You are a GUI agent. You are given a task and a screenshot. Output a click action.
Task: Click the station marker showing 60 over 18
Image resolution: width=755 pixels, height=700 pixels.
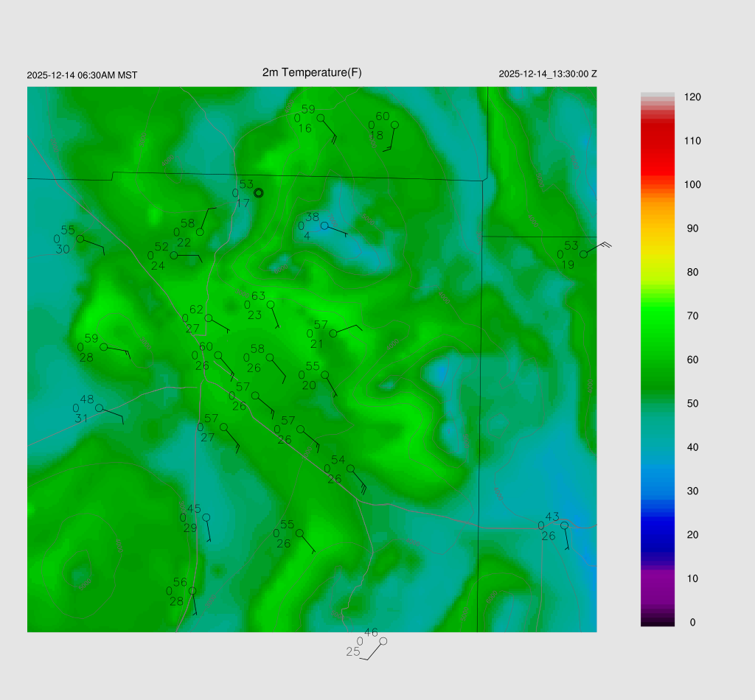pos(394,125)
